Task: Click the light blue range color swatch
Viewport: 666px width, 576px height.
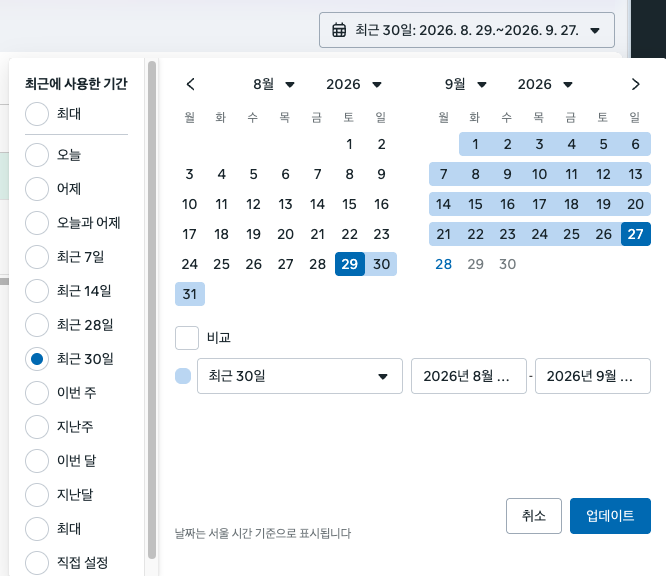Action: pos(183,376)
